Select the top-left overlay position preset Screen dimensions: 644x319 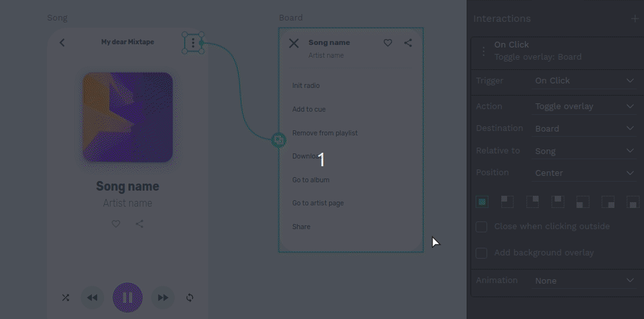507,202
